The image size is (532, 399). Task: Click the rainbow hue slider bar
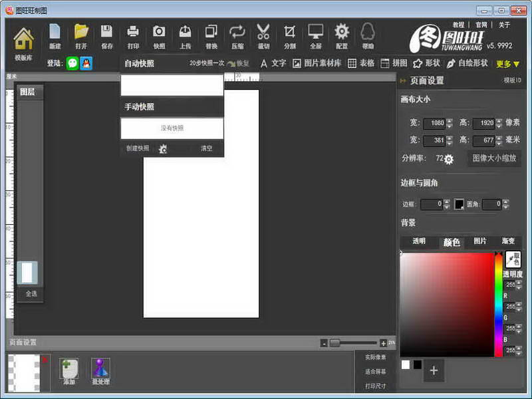click(x=498, y=305)
